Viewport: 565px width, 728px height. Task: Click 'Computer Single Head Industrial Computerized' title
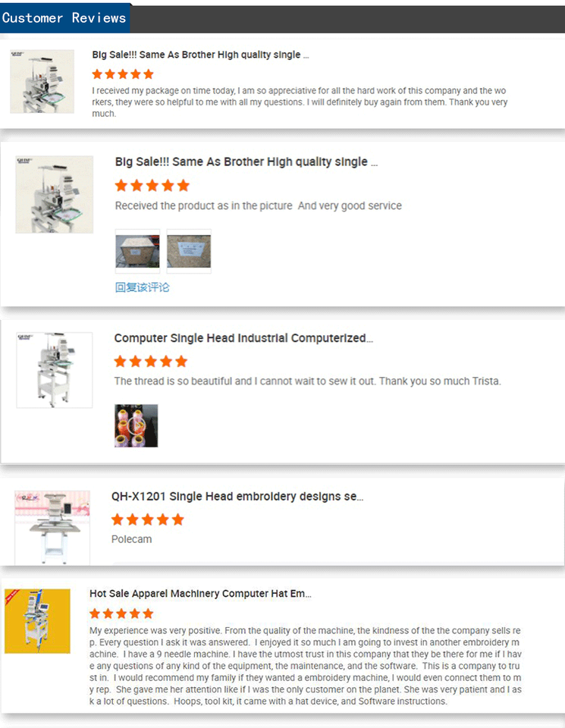tap(243, 338)
